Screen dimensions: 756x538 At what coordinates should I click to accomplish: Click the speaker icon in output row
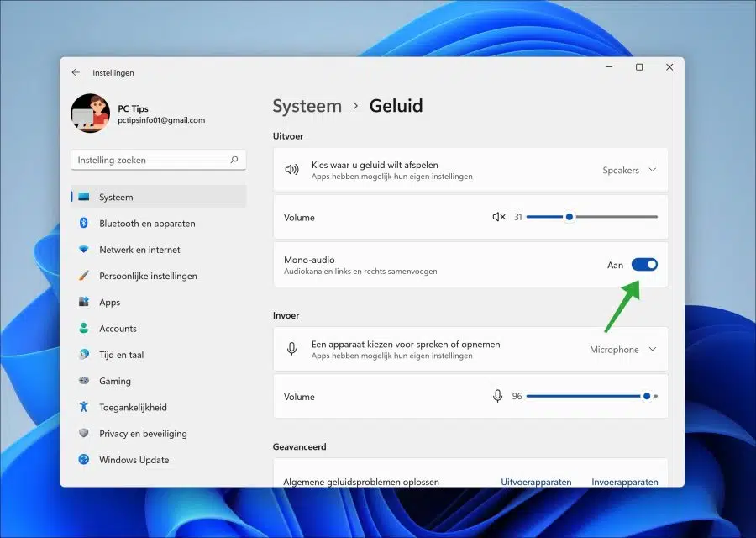(291, 170)
